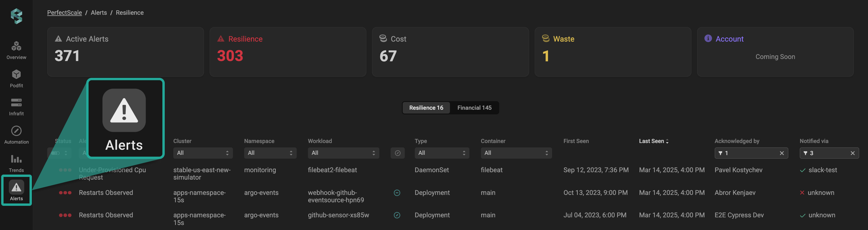Open the Namespace filter dropdown

point(270,153)
